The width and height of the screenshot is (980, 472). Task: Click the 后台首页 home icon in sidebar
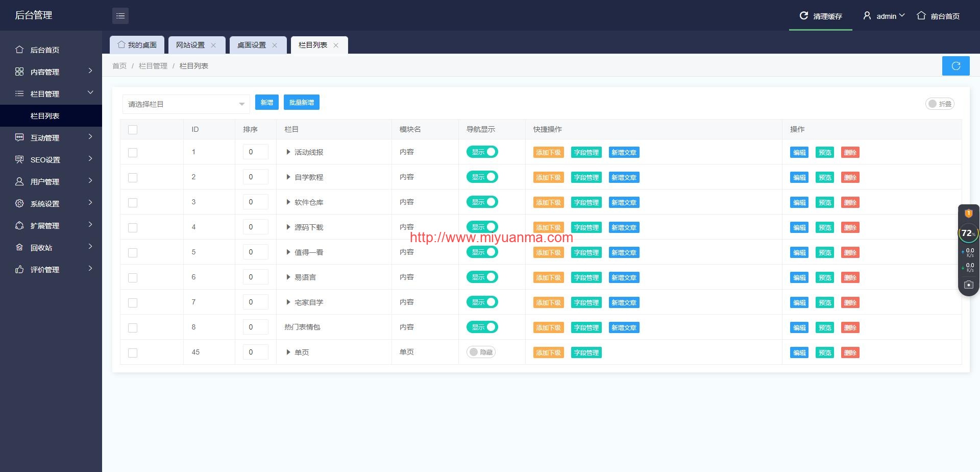[x=19, y=50]
